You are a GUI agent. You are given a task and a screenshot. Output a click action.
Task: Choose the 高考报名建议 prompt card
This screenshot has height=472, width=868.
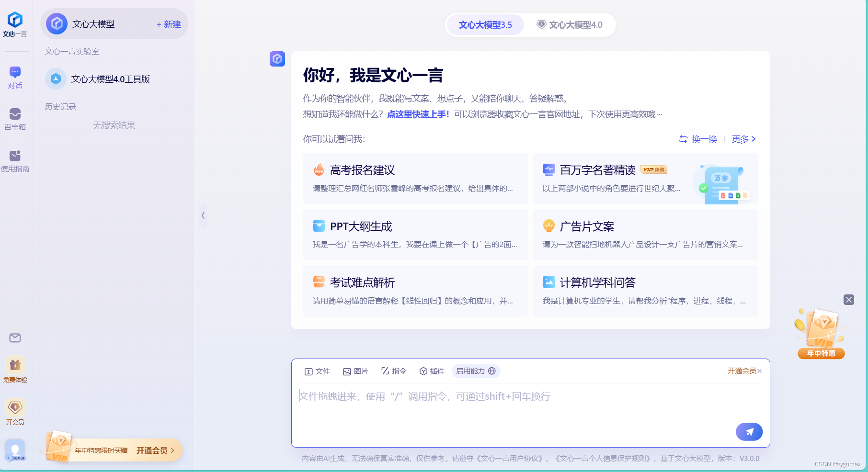415,179
